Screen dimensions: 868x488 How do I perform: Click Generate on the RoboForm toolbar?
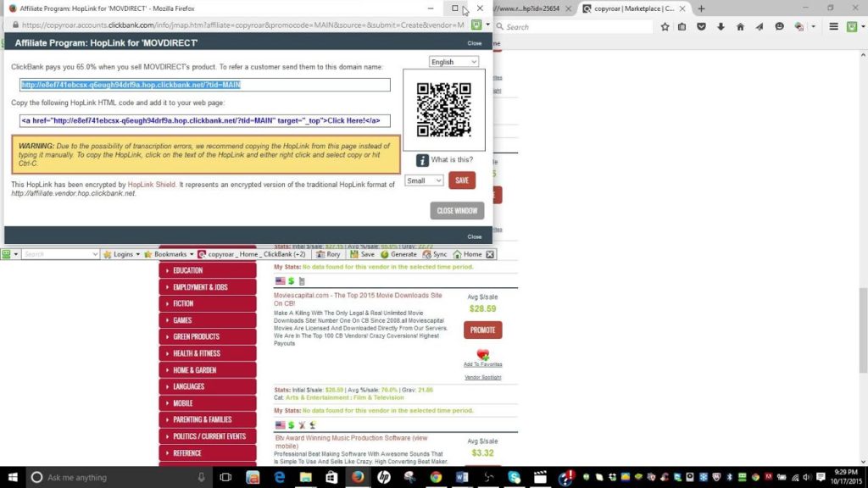point(398,254)
